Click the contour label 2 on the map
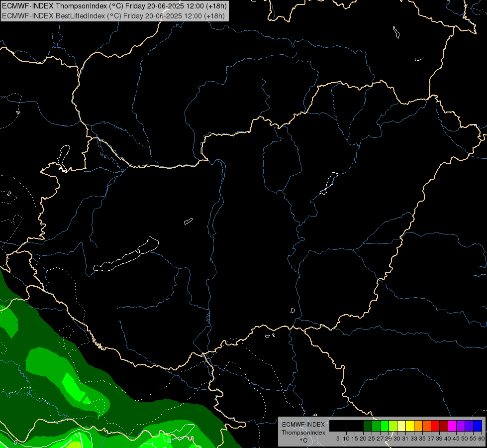This screenshot has height=448, width=487. pyautogui.click(x=9, y=194)
